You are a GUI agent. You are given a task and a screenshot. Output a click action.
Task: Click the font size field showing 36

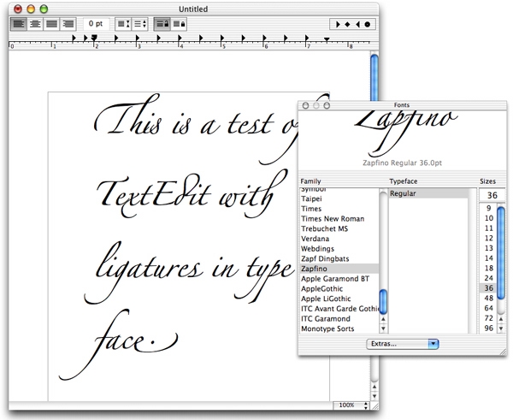click(x=492, y=195)
